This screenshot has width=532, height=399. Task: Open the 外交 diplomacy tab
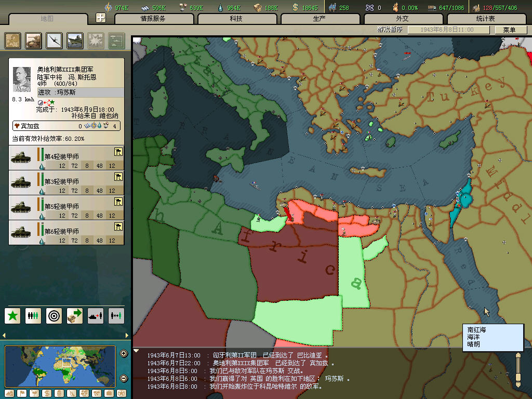point(402,19)
